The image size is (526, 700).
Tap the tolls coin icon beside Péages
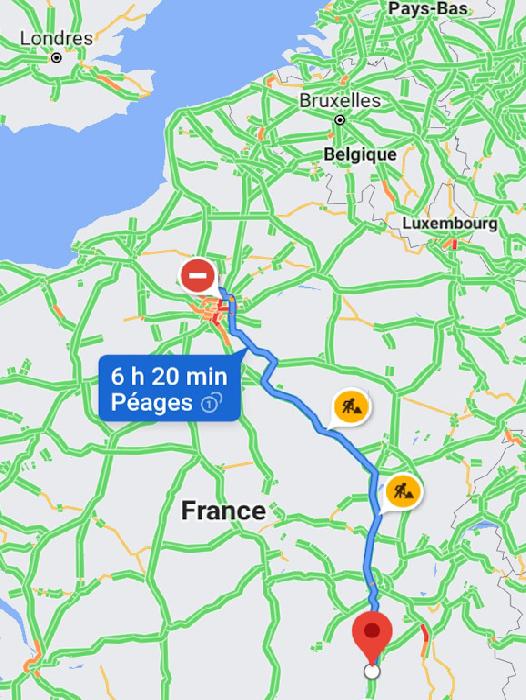pos(211,403)
